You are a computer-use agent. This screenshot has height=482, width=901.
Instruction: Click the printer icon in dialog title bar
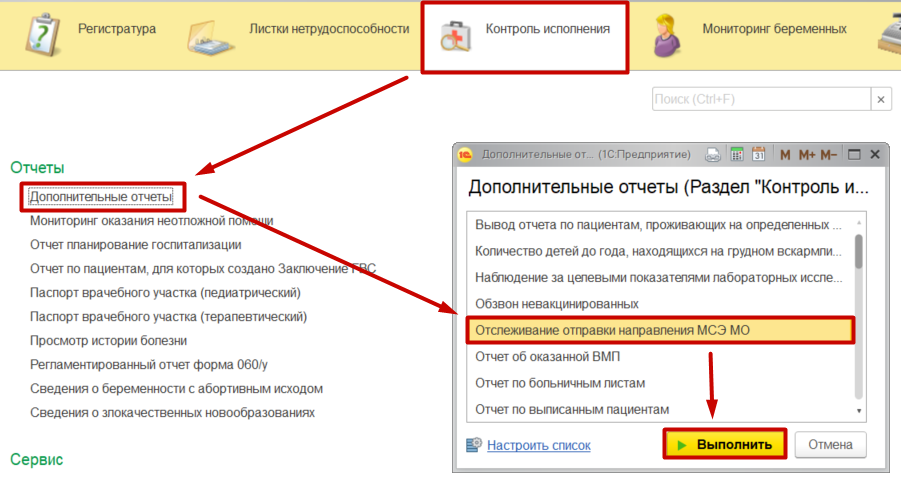coord(713,155)
